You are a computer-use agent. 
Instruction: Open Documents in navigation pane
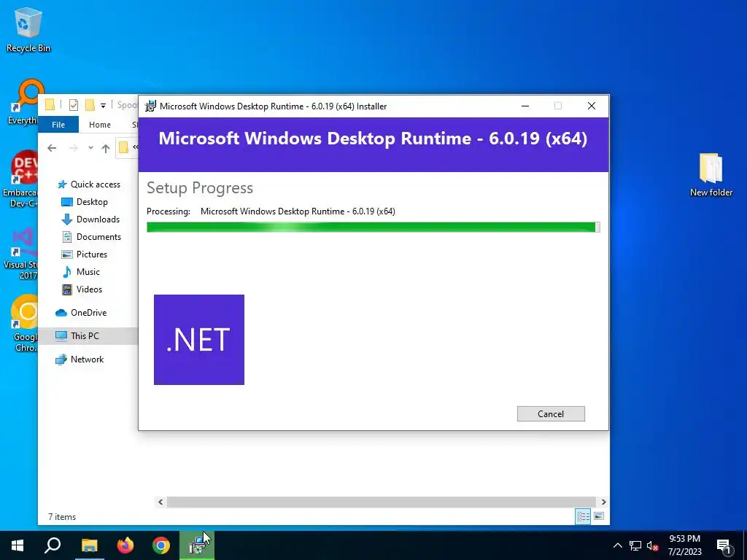tap(91, 237)
